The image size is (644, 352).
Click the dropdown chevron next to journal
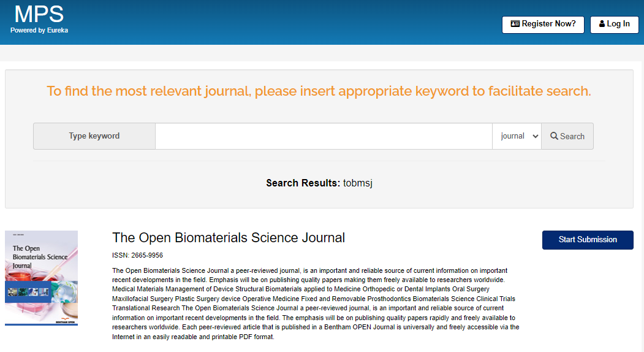535,136
